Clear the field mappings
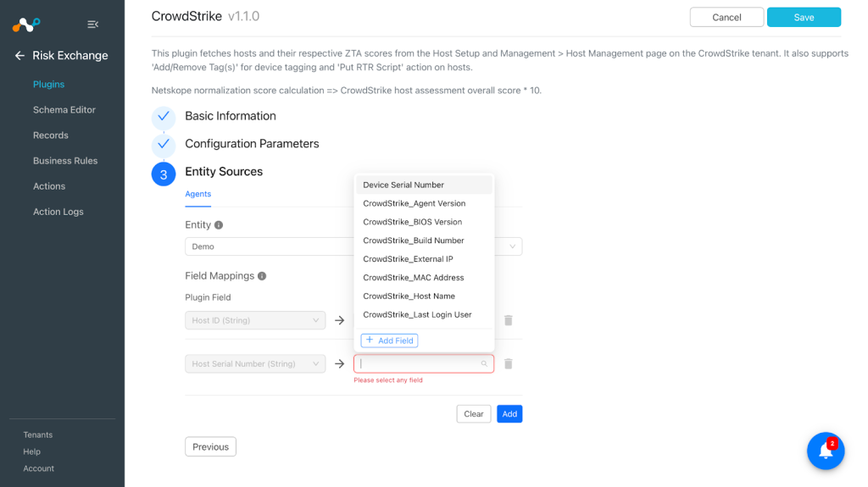The width and height of the screenshot is (868, 487). (473, 414)
